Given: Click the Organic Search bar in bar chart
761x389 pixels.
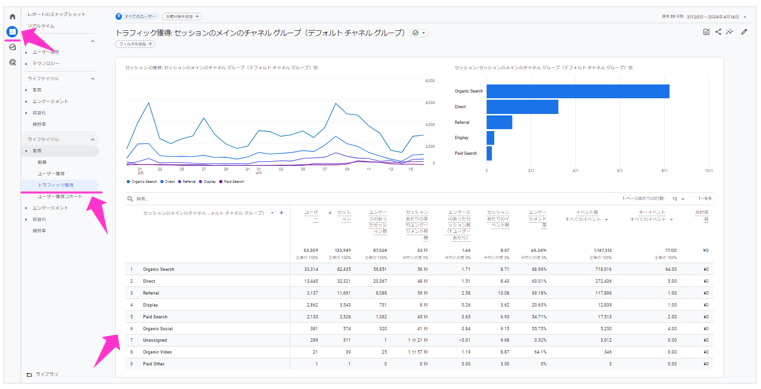Looking at the screenshot, I should (x=578, y=91).
